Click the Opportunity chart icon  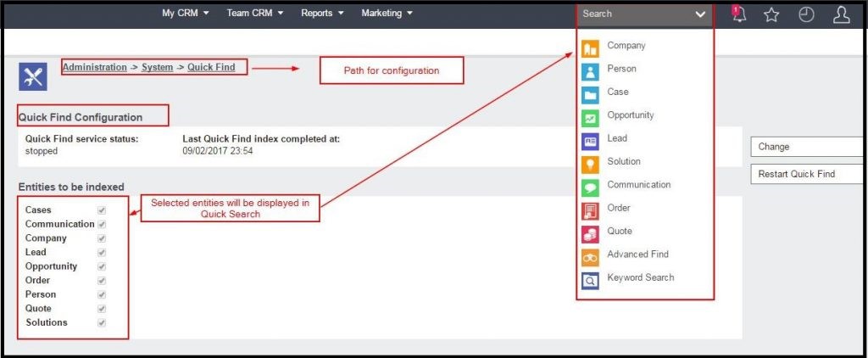point(591,119)
